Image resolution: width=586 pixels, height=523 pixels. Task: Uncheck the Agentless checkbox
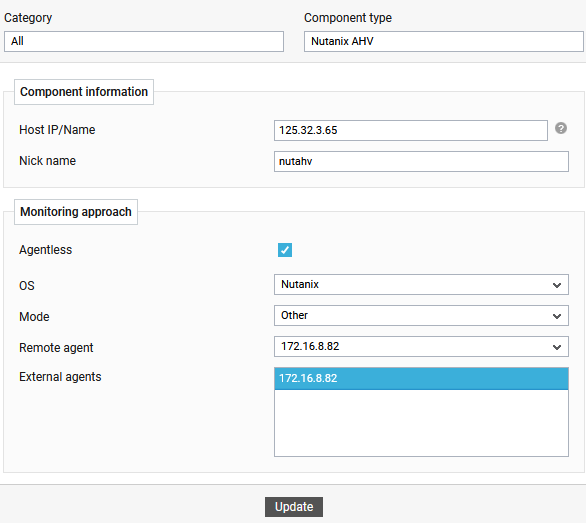tap(285, 250)
